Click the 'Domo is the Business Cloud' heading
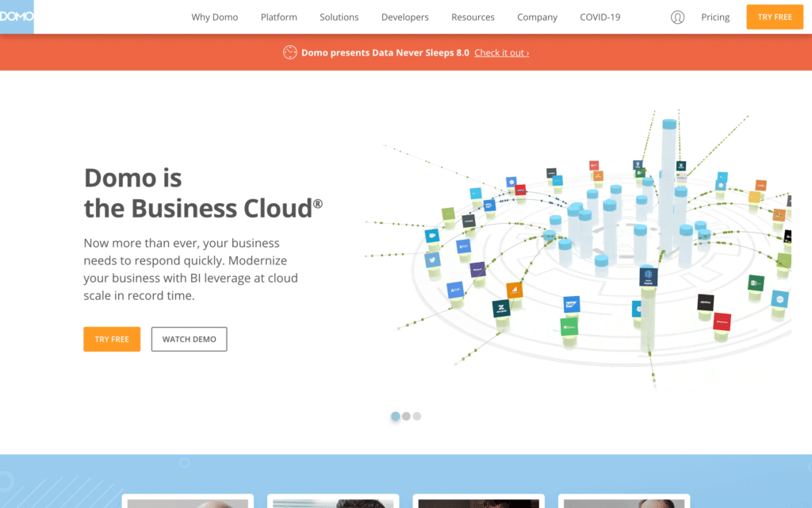This screenshot has height=508, width=812. pos(204,193)
